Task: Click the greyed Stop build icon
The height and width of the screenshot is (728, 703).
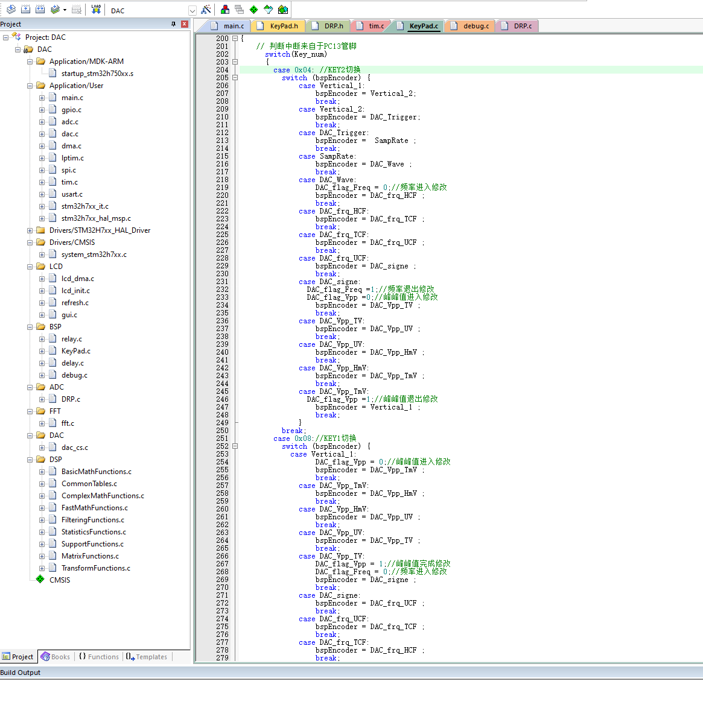Action: [x=77, y=10]
